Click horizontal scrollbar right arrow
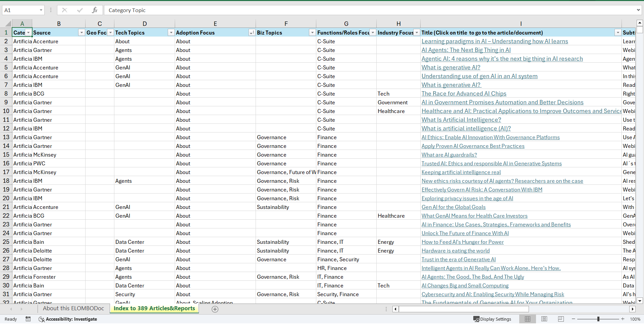This screenshot has height=324, width=644. 633,309
